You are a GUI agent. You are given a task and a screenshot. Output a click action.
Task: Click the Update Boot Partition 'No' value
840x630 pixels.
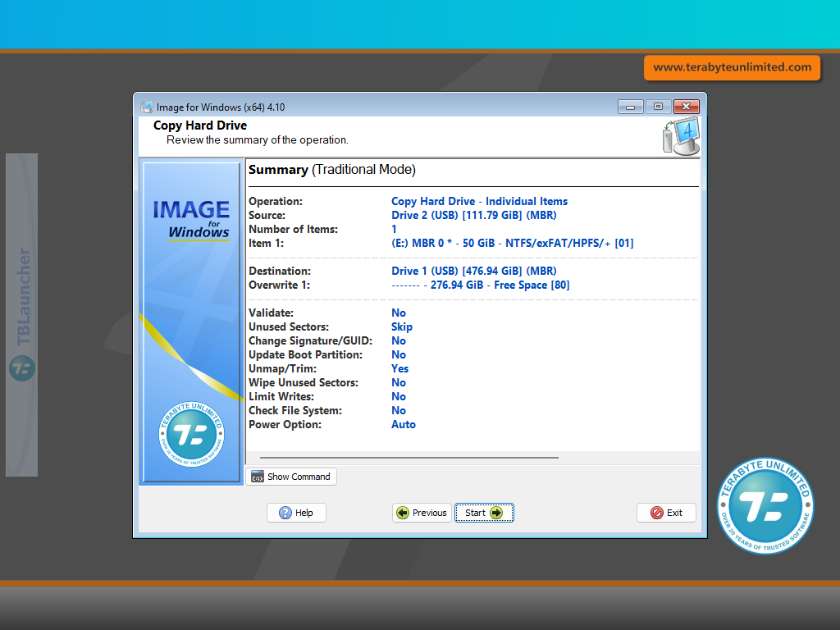(399, 354)
